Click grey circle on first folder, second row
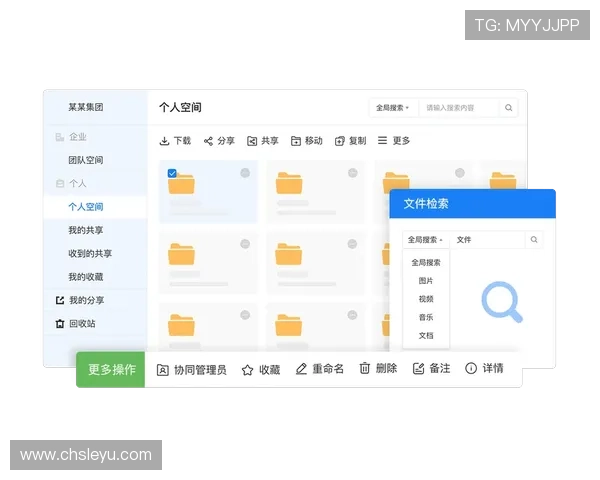This screenshot has height=480, width=600. pos(245,244)
